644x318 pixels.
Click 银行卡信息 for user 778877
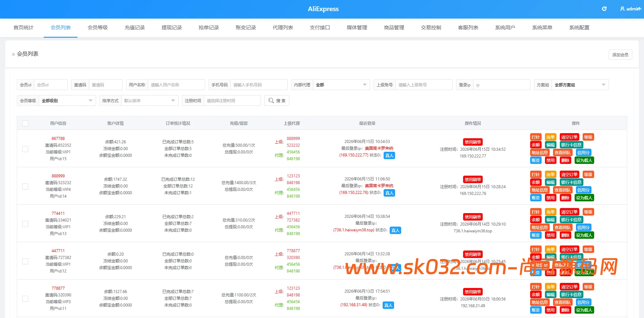[571, 295]
